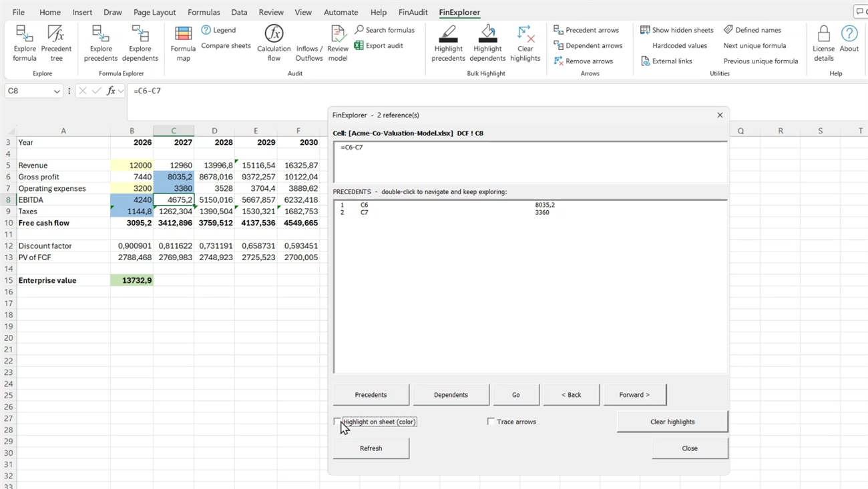This screenshot has height=489, width=868.
Task: Select precedent row C7 in the list
Action: (x=530, y=212)
